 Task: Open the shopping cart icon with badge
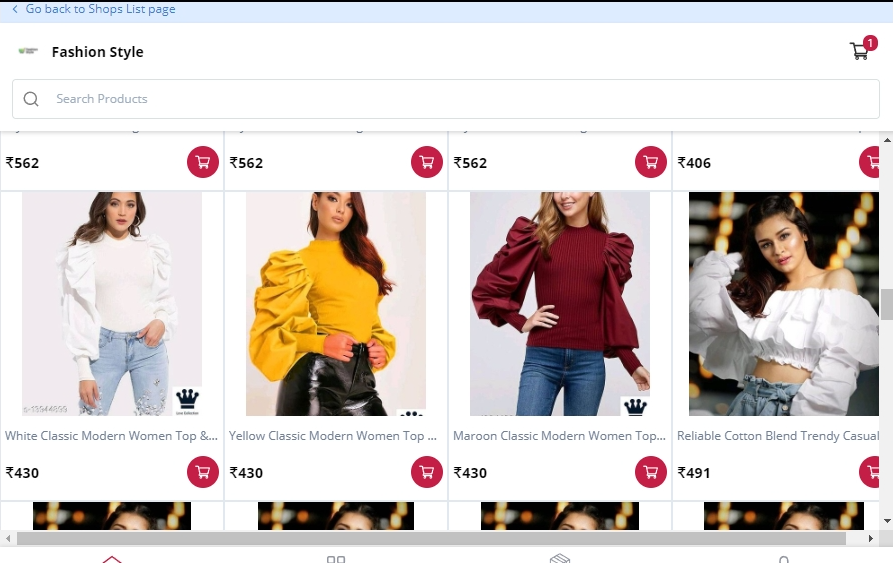pyautogui.click(x=862, y=50)
